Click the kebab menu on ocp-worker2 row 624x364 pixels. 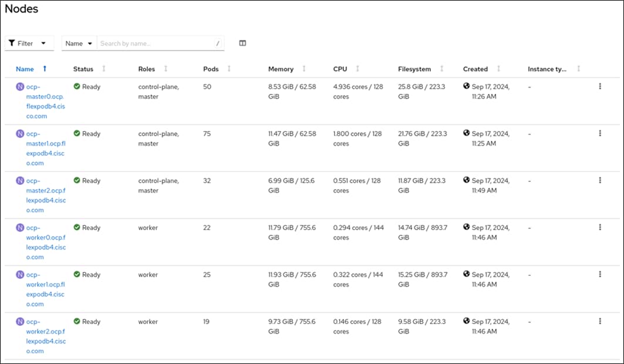click(x=600, y=320)
